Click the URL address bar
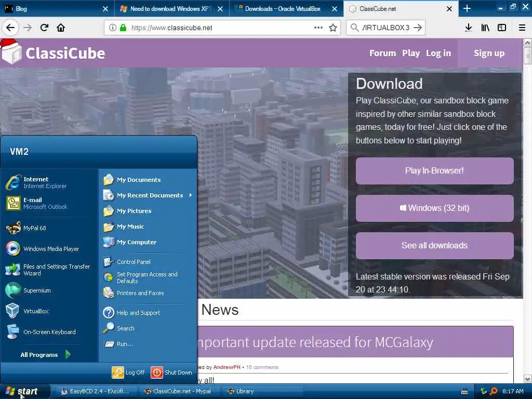 (222, 28)
